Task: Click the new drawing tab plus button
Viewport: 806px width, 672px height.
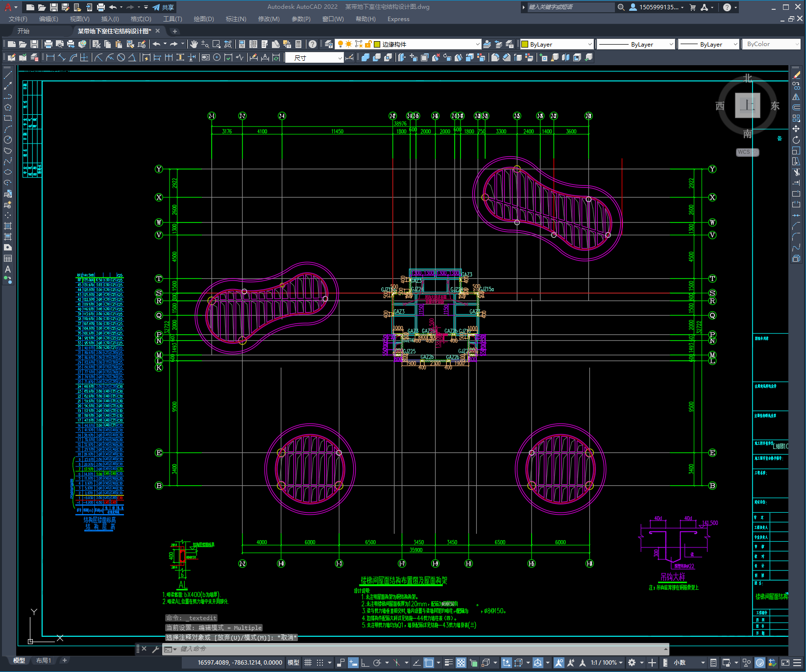Action: (174, 31)
